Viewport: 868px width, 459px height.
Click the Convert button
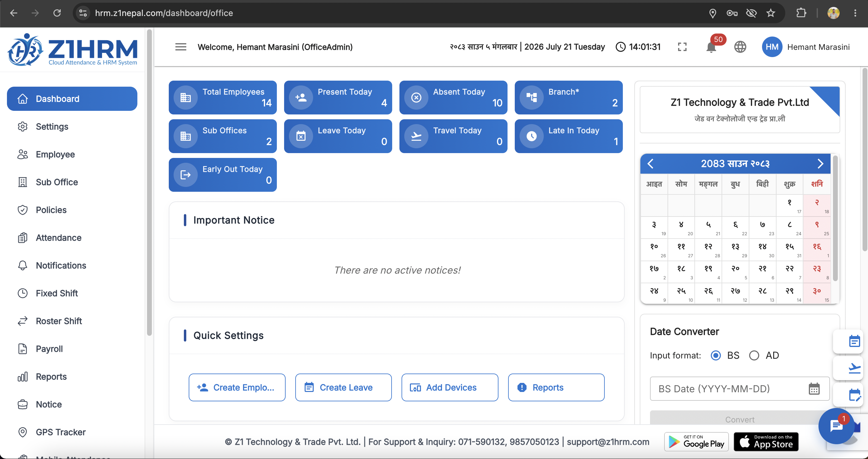[x=740, y=418]
